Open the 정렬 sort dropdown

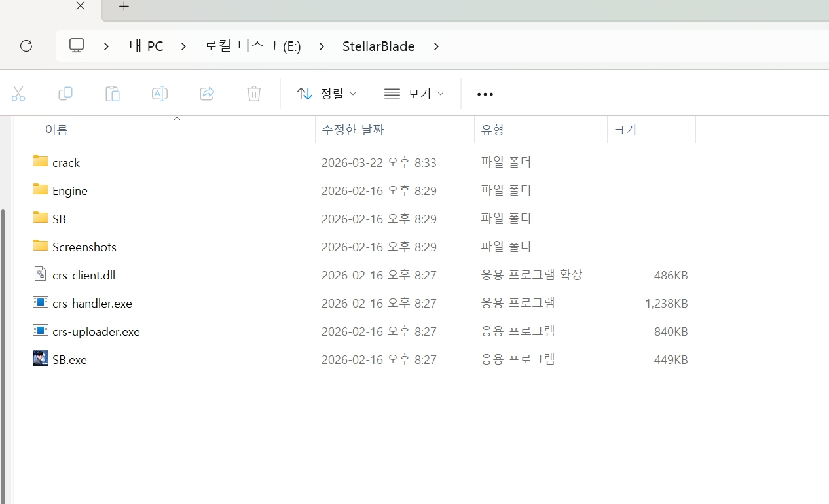coord(326,94)
